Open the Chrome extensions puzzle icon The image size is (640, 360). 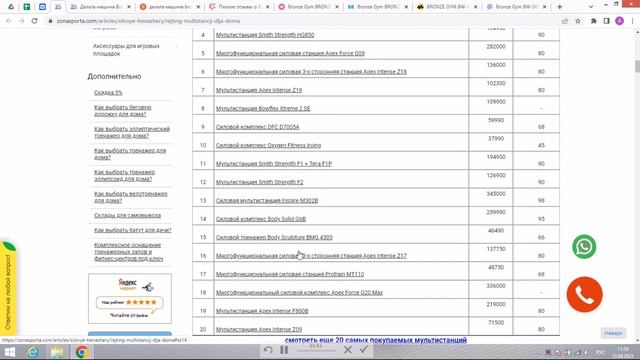[x=593, y=21]
